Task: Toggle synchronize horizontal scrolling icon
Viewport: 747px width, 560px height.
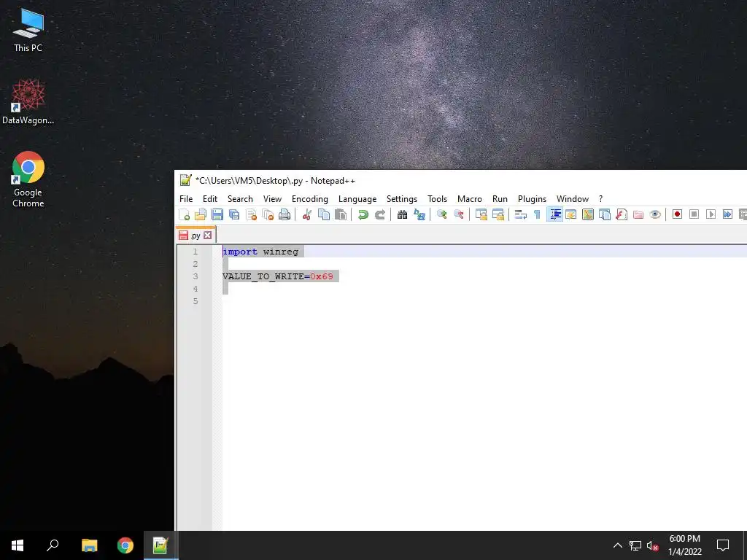Action: 498,214
